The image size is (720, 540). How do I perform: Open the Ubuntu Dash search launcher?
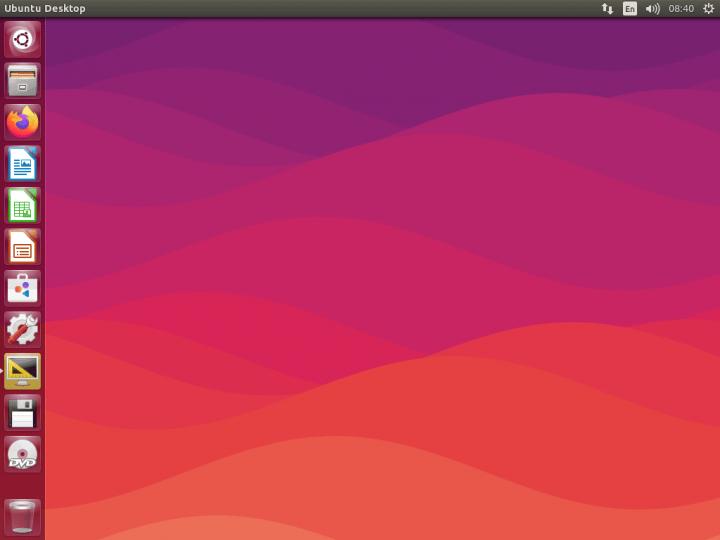22,39
